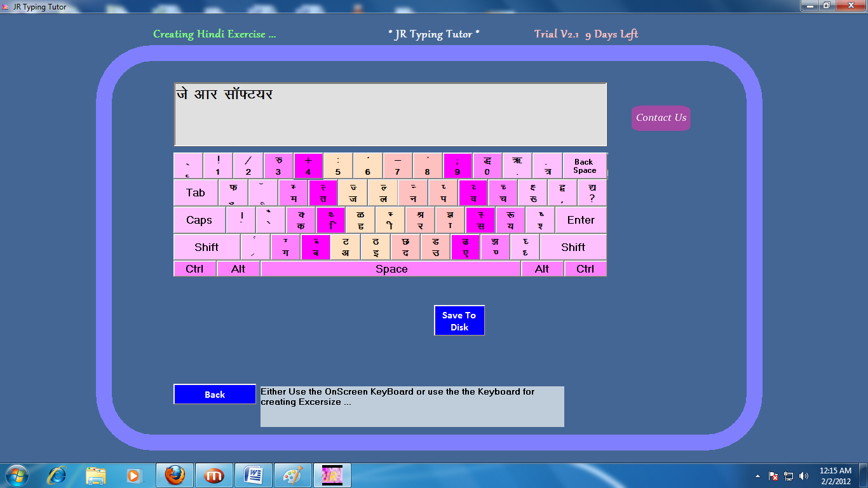Open Firefox from the taskbar
Screen dimensions: 868x488
coord(175,475)
